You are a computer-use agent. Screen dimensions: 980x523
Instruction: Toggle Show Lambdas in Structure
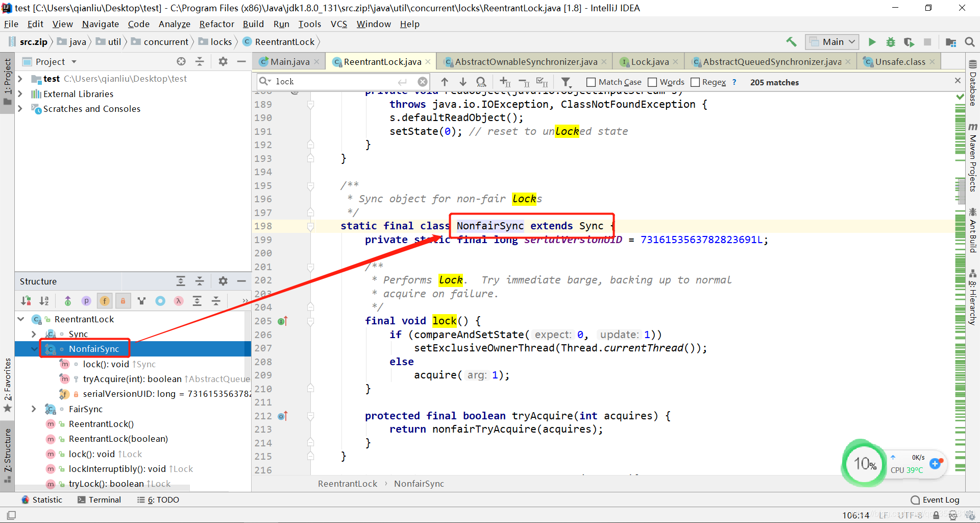click(179, 301)
